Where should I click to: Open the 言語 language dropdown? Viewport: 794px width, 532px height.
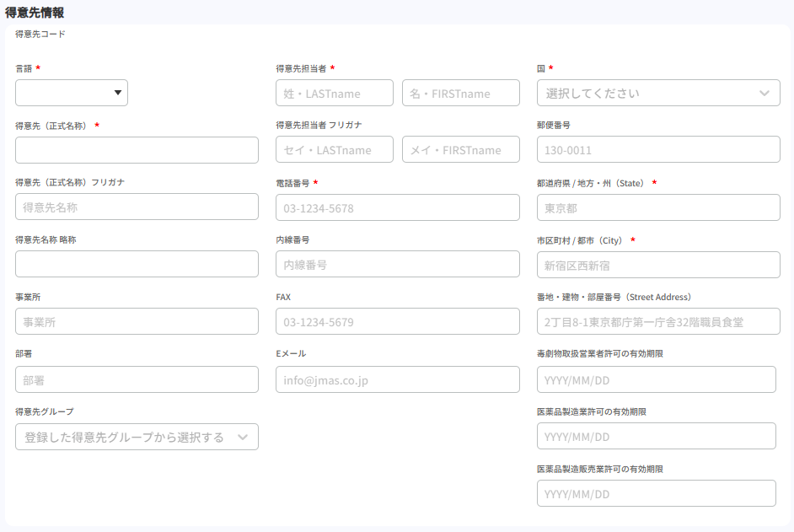[x=72, y=93]
